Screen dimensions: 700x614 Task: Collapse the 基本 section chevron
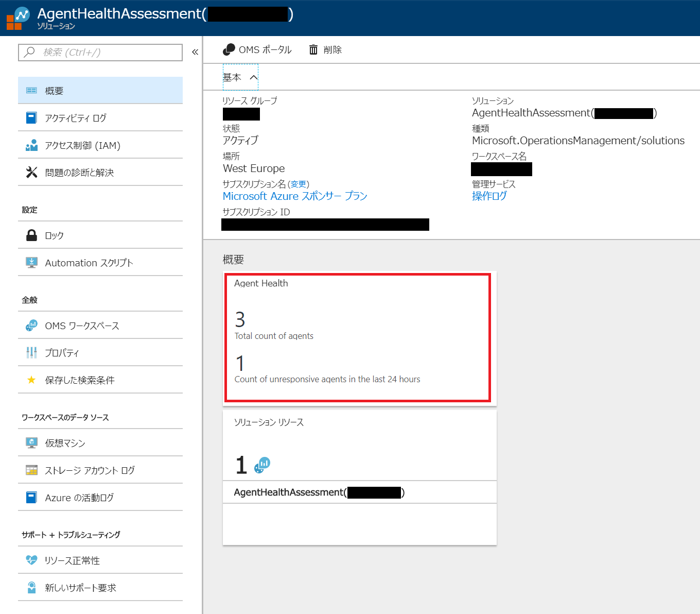point(254,77)
